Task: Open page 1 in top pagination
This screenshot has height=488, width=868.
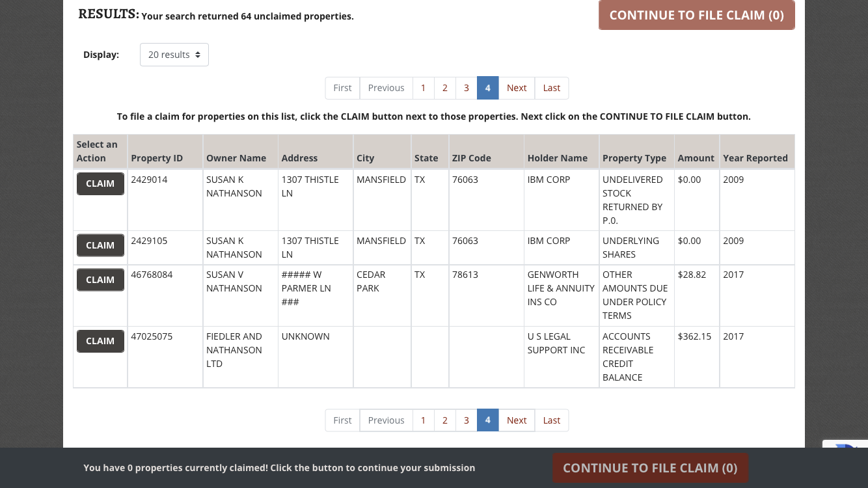Action: tap(423, 88)
